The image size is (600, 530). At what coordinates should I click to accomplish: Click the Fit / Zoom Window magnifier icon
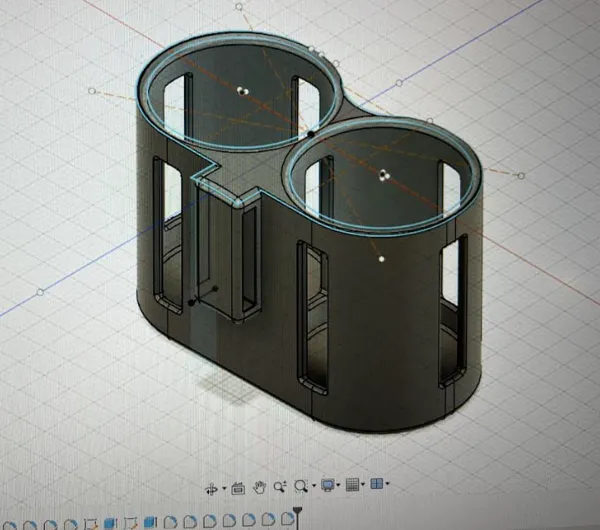click(x=301, y=486)
